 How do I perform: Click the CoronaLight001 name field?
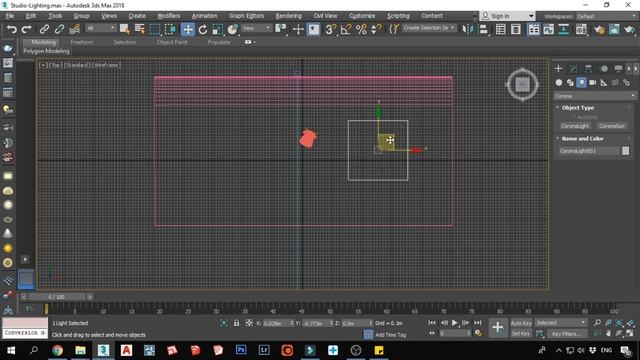pos(589,151)
